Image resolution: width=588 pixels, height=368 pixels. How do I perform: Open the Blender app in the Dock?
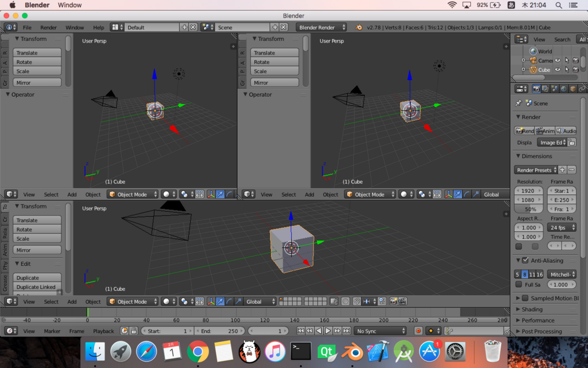click(353, 352)
